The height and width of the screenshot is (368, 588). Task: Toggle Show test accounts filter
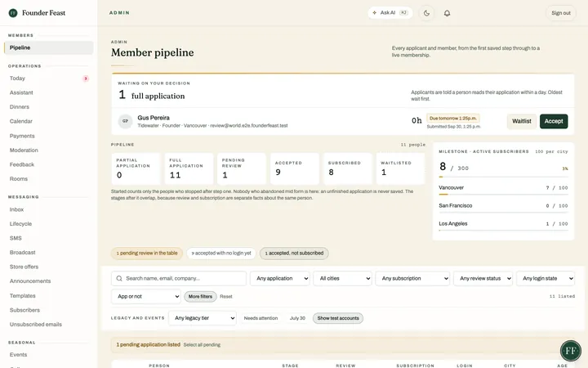pos(338,318)
